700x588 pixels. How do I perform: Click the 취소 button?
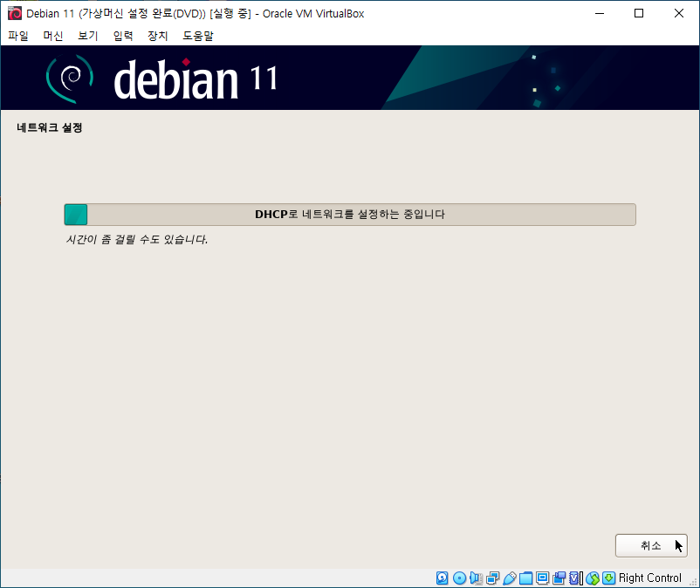(x=651, y=545)
